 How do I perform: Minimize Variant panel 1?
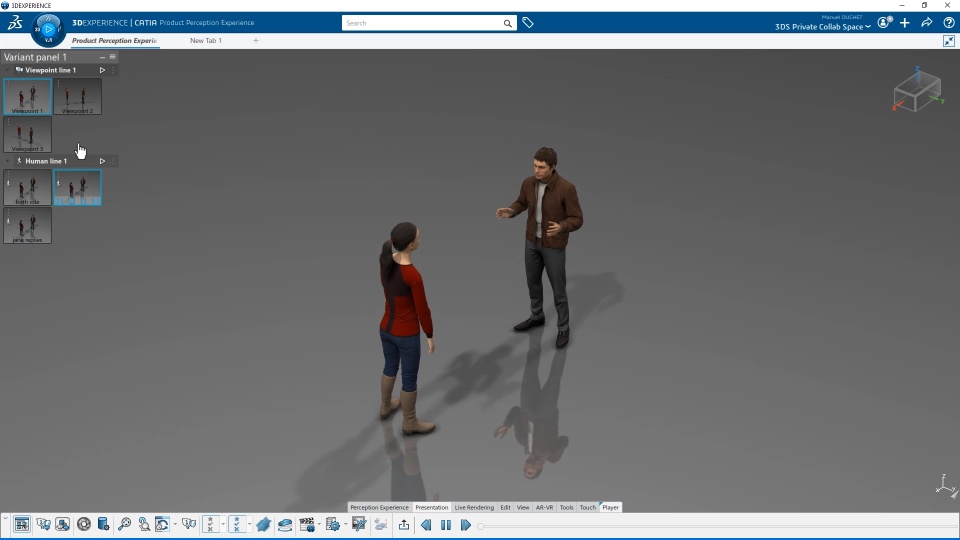point(102,57)
